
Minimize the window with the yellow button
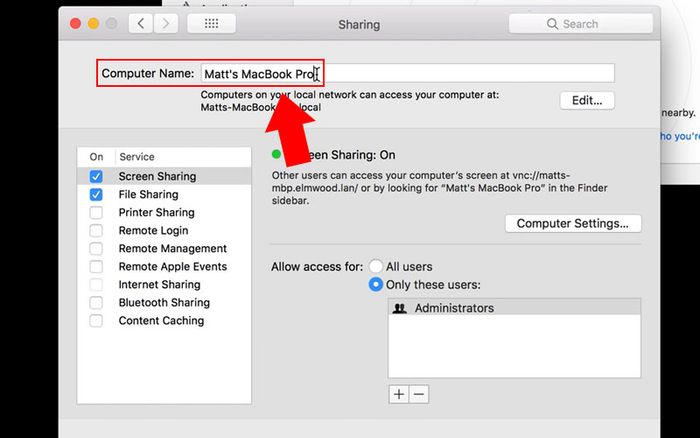pos(93,24)
